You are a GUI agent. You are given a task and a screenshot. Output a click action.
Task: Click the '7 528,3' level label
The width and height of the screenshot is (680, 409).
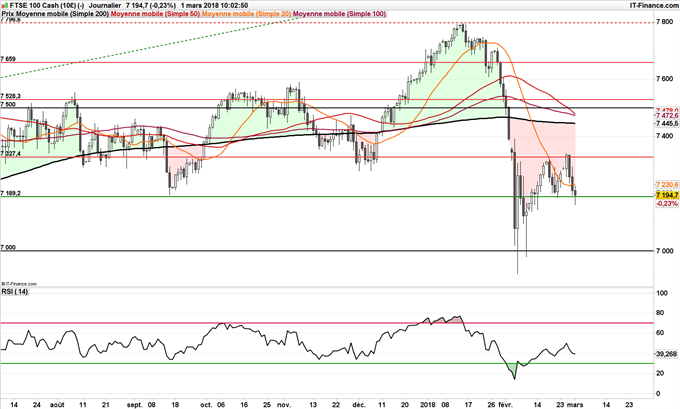click(10, 96)
